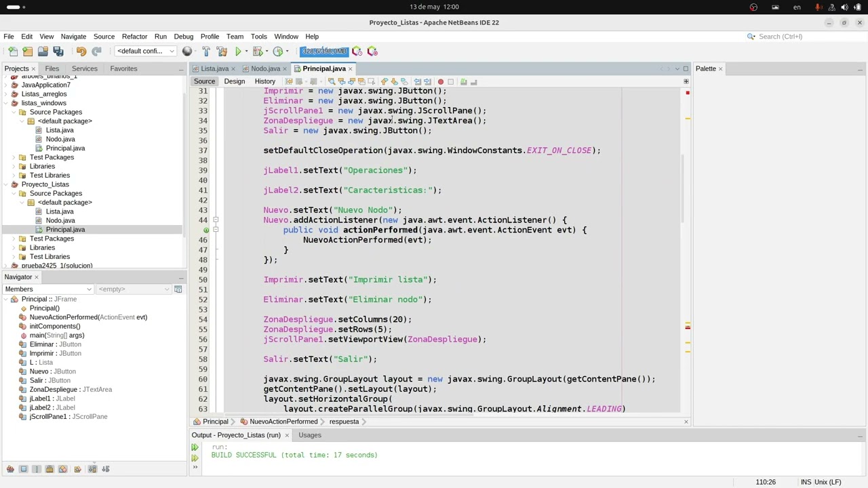Switch to the Nodo.java editor tab
Viewport: 868px width, 488px height.
coord(265,68)
